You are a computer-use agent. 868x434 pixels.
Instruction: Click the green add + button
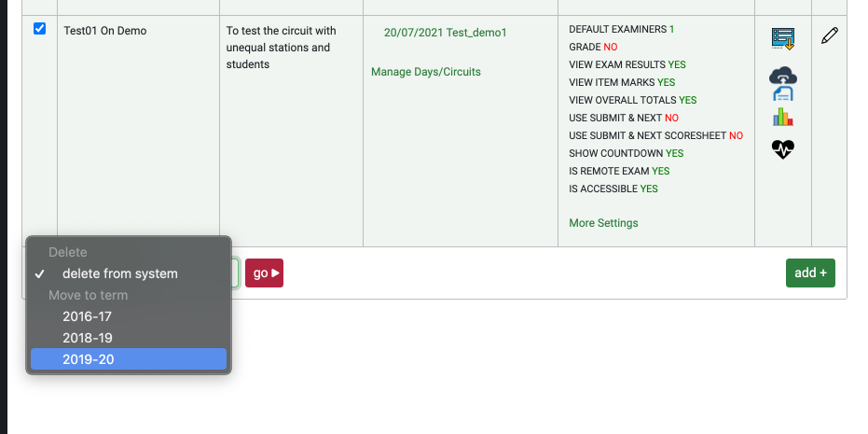(x=810, y=273)
